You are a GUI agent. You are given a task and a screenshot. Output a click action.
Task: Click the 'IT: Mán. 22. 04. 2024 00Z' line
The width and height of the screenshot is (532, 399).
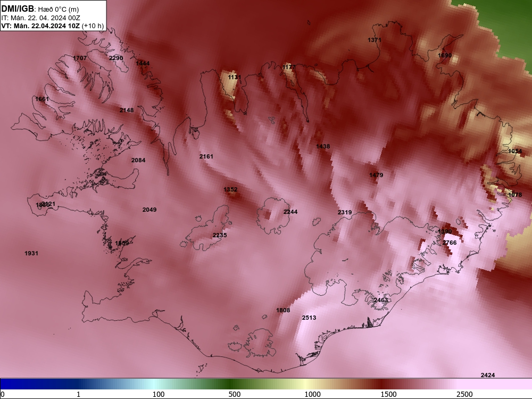40,18
